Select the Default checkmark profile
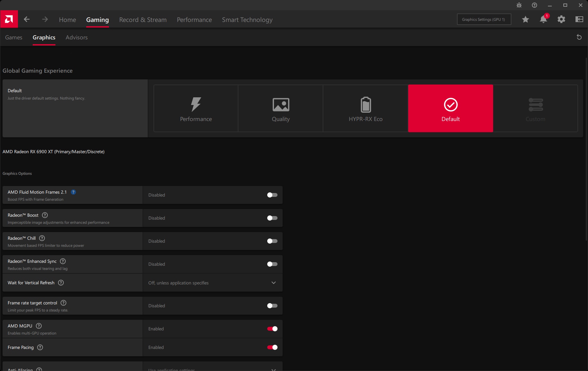This screenshot has width=588, height=371. coord(451,108)
